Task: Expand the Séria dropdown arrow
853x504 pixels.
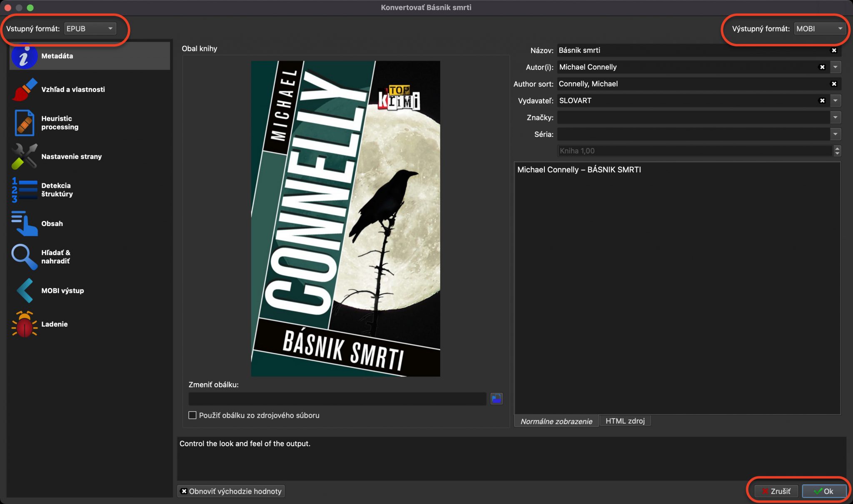Action: pyautogui.click(x=835, y=134)
